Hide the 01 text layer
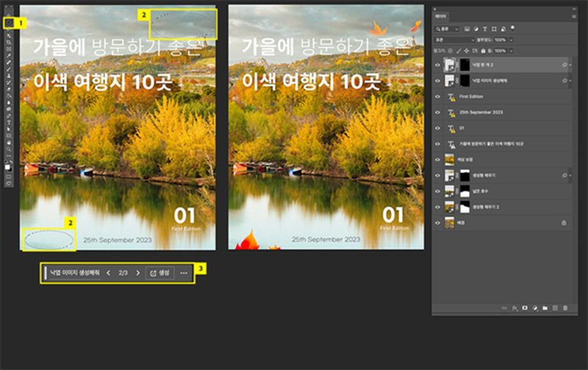This screenshot has height=370, width=588. pos(437,129)
